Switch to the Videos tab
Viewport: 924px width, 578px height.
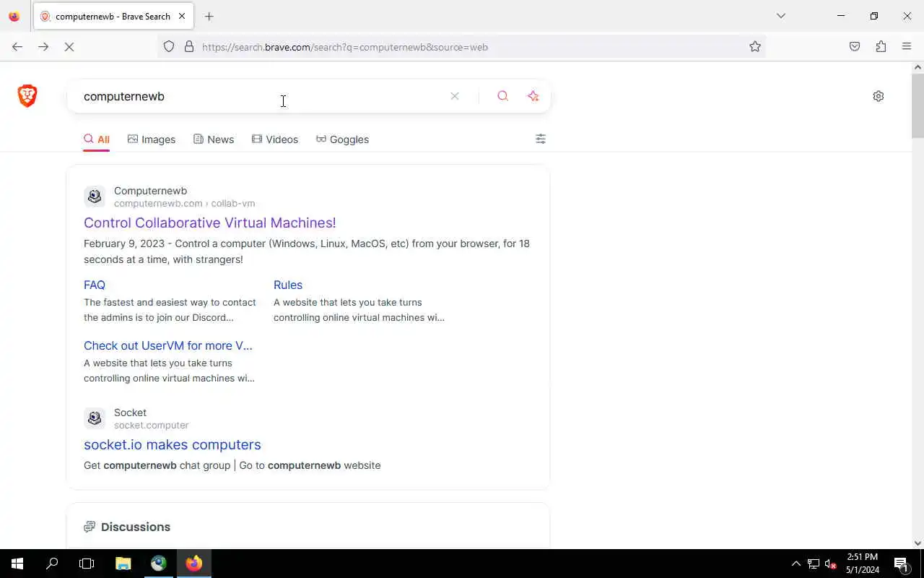click(275, 139)
